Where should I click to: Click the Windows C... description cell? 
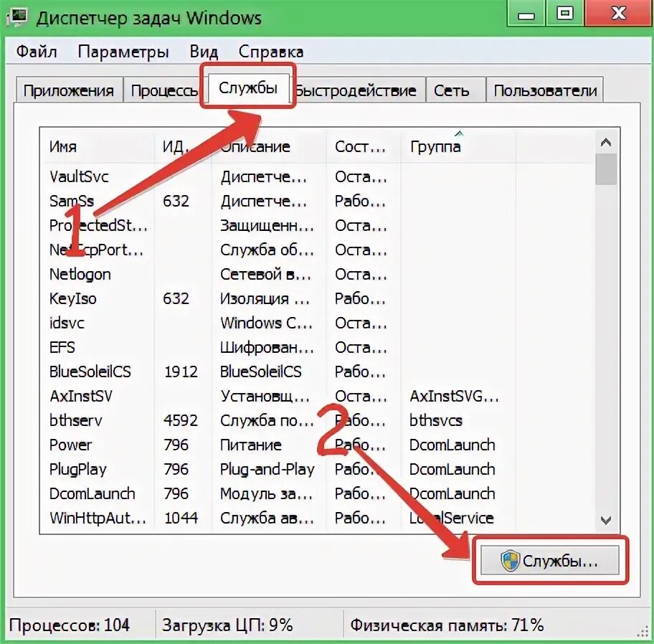tap(266, 323)
